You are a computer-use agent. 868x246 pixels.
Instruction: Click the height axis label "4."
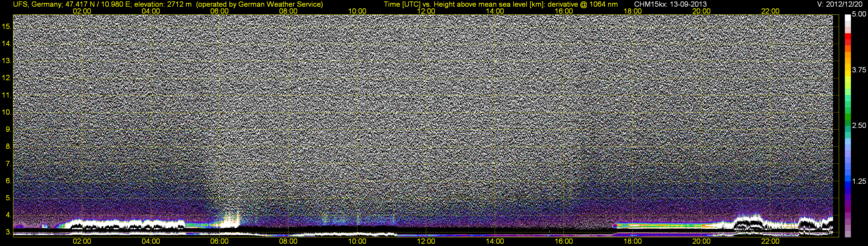pyautogui.click(x=8, y=215)
